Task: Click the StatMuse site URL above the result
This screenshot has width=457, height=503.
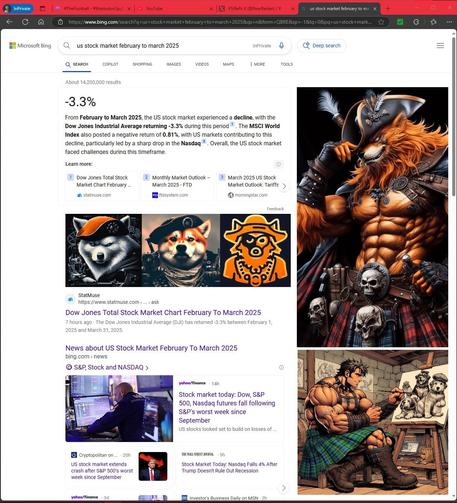Action: (118, 302)
